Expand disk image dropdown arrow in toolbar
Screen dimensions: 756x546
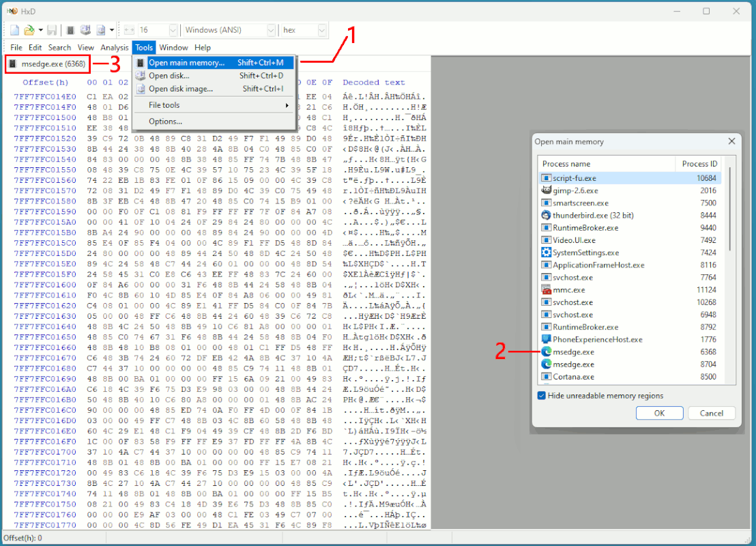(112, 30)
